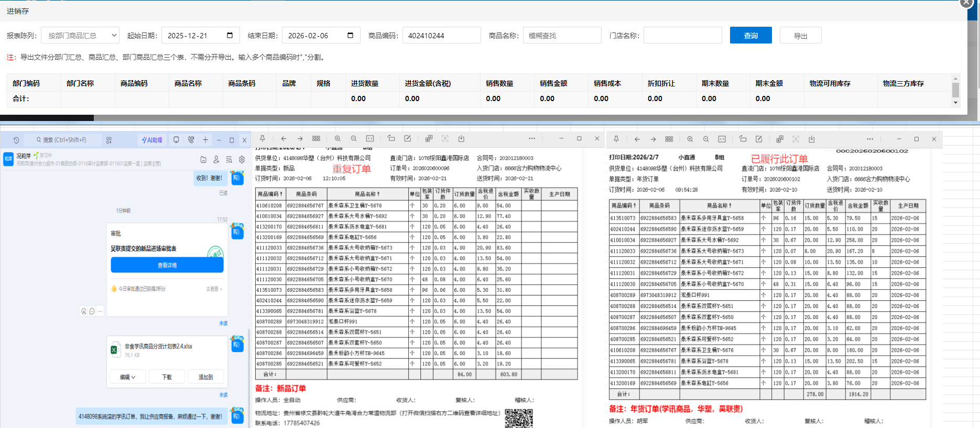This screenshot has height=428, width=980.
Task: Open the chat settings gear icon
Action: (x=242, y=160)
